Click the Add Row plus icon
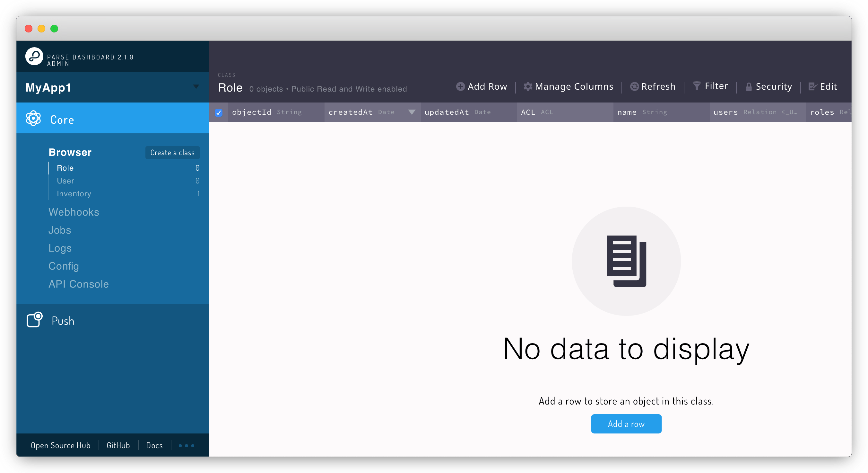 point(460,87)
